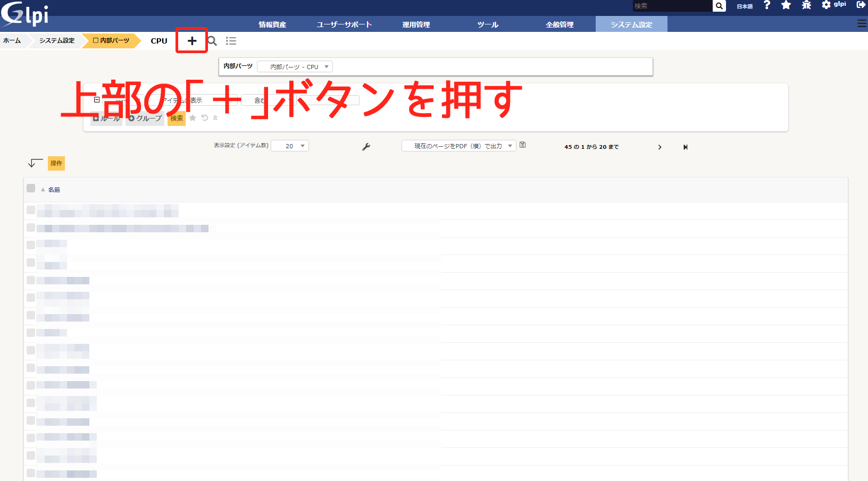
Task: Open the 情報資産 menu
Action: pyautogui.click(x=272, y=24)
